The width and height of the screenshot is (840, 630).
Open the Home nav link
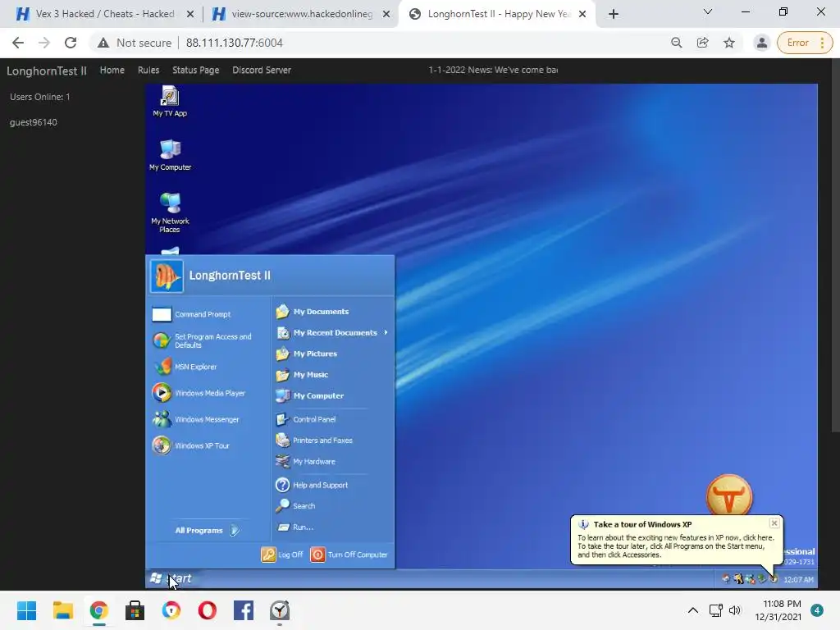112,71
